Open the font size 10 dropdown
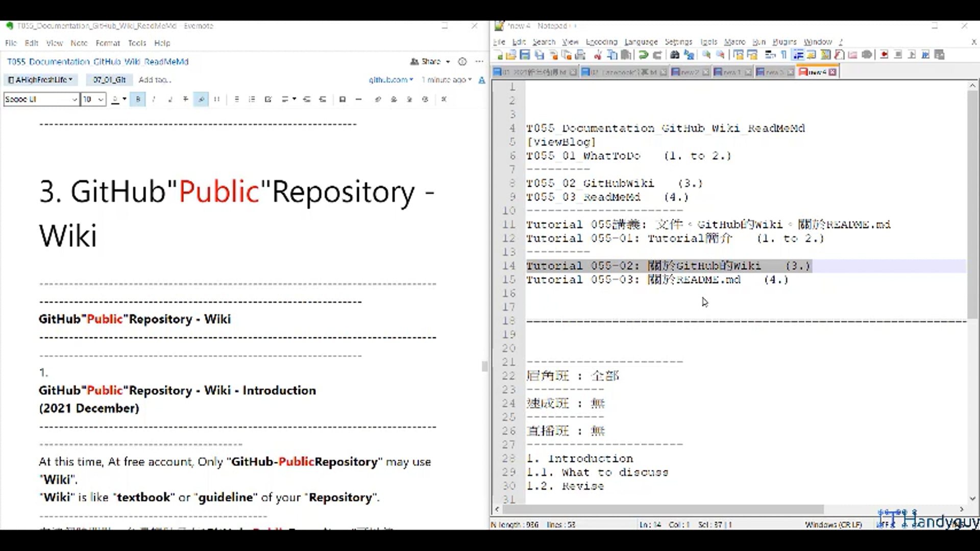 coord(92,99)
